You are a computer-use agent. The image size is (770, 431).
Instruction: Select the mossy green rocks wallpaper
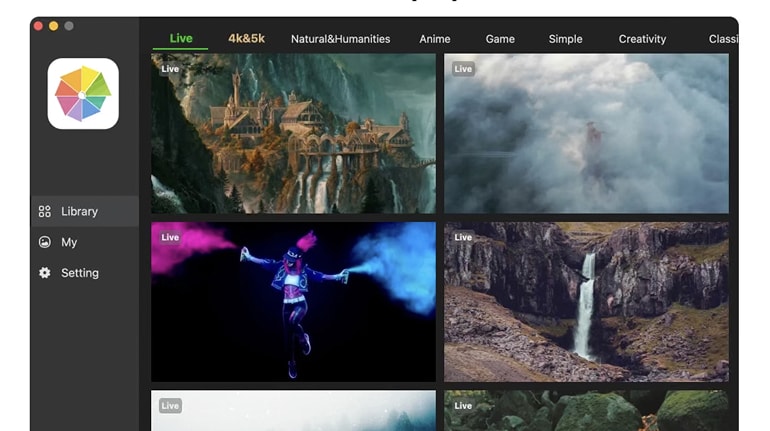click(x=586, y=411)
